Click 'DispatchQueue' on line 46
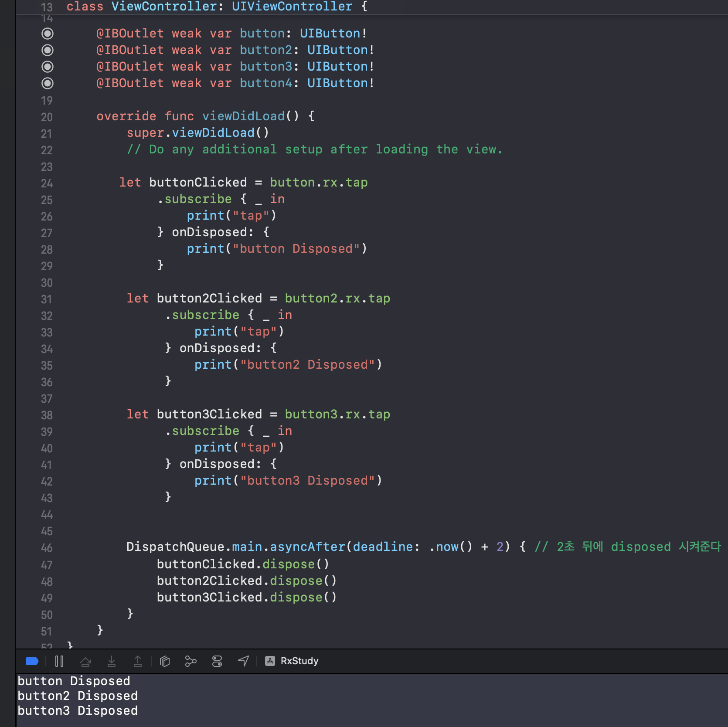 (x=175, y=547)
